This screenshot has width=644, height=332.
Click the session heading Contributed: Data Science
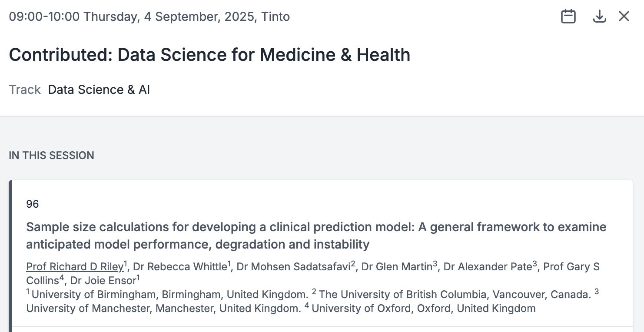point(209,55)
